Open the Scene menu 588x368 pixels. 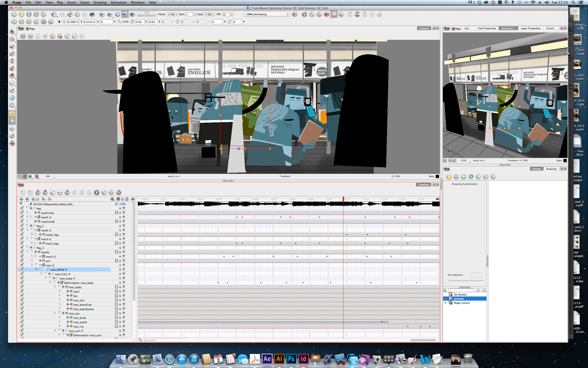click(x=85, y=3)
